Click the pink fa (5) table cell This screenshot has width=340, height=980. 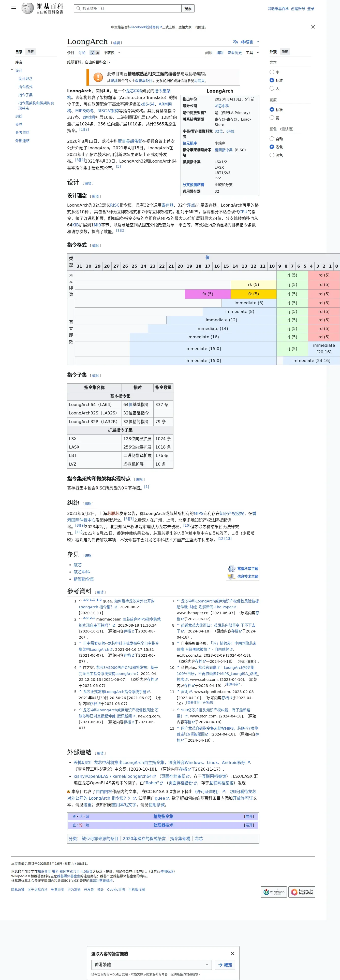click(208, 294)
